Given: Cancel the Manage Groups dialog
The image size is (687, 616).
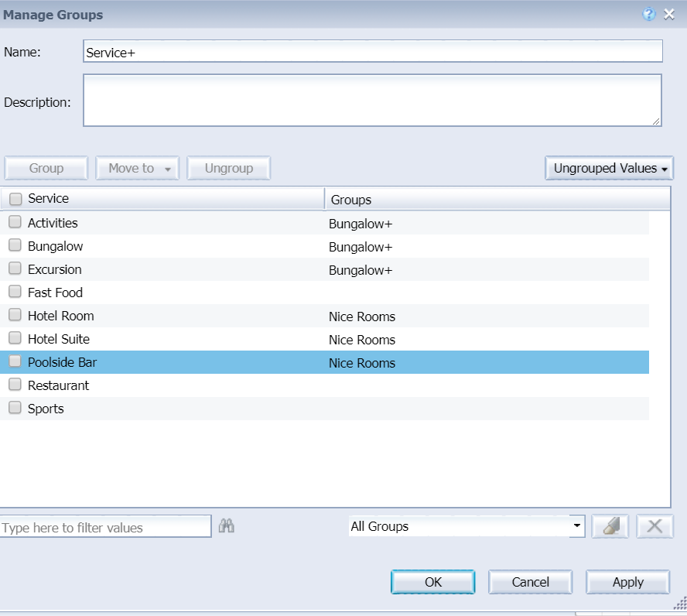Looking at the screenshot, I should pos(531,582).
